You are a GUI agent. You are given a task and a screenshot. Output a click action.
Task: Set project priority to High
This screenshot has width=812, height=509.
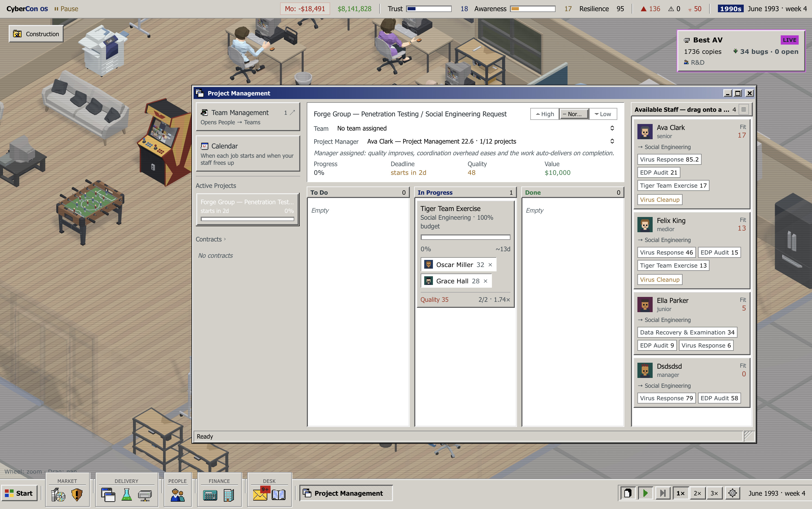pos(545,114)
